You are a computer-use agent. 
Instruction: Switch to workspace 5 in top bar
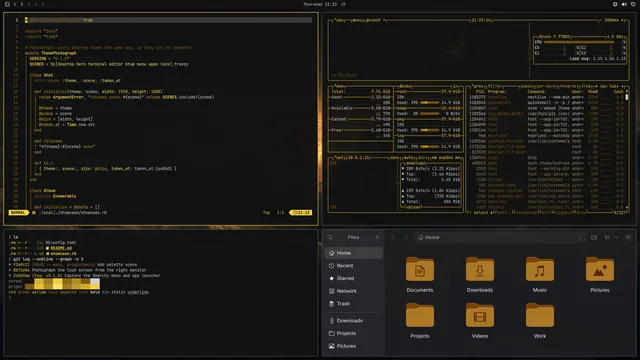coord(42,4)
